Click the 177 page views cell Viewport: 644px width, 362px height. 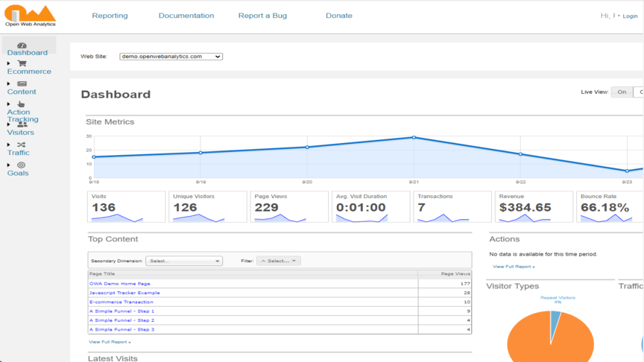point(445,284)
